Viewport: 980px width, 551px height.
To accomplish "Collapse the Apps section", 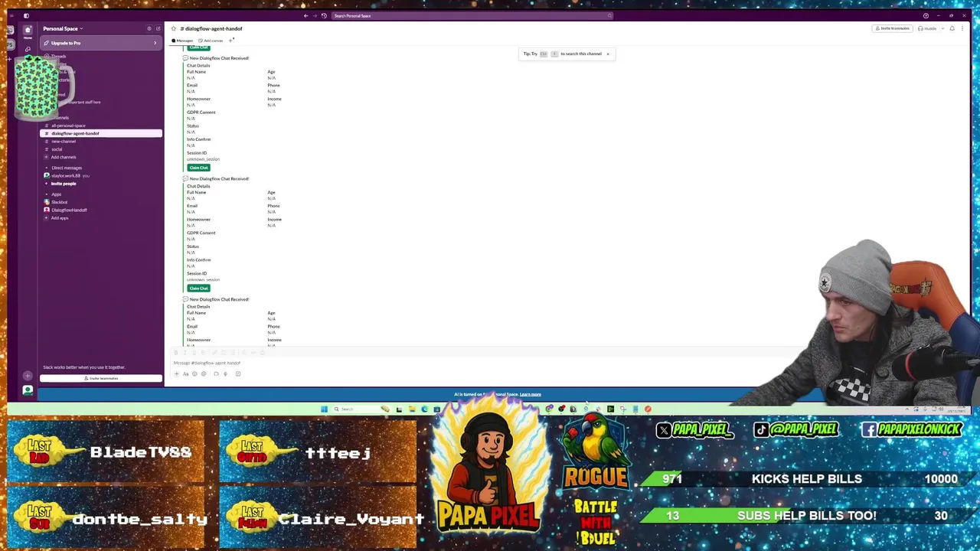I will click(47, 194).
